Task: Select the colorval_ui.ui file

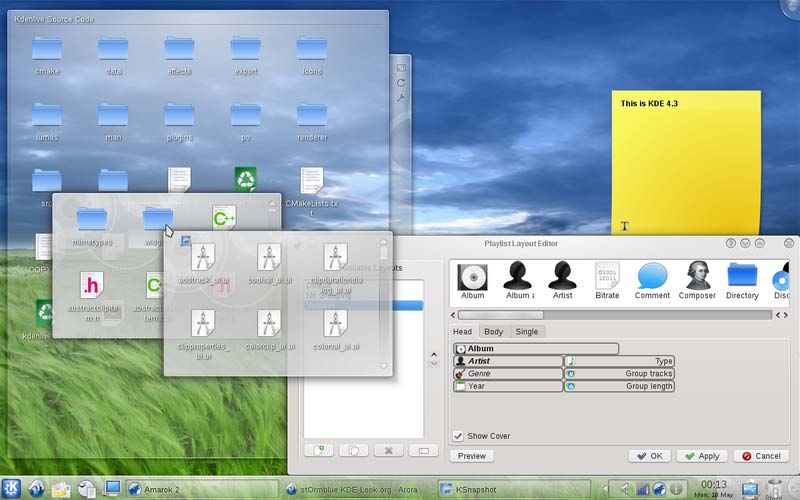Action: pyautogui.click(x=336, y=323)
